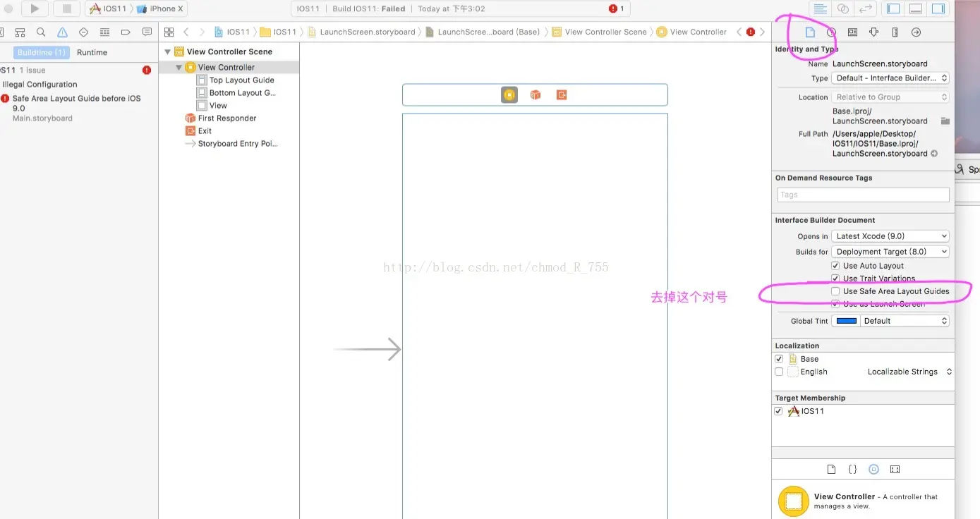980x519 pixels.
Task: Click the On Demand Resource Tags field
Action: coord(863,195)
